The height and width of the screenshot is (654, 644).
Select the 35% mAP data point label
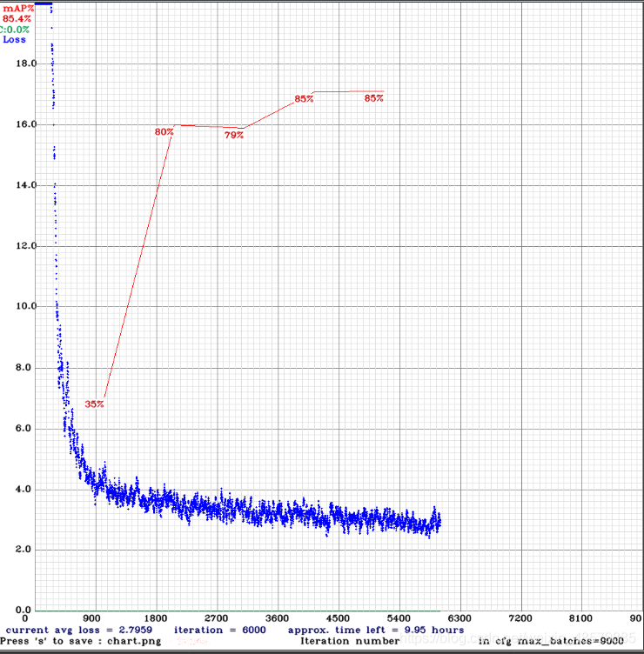[x=95, y=404]
